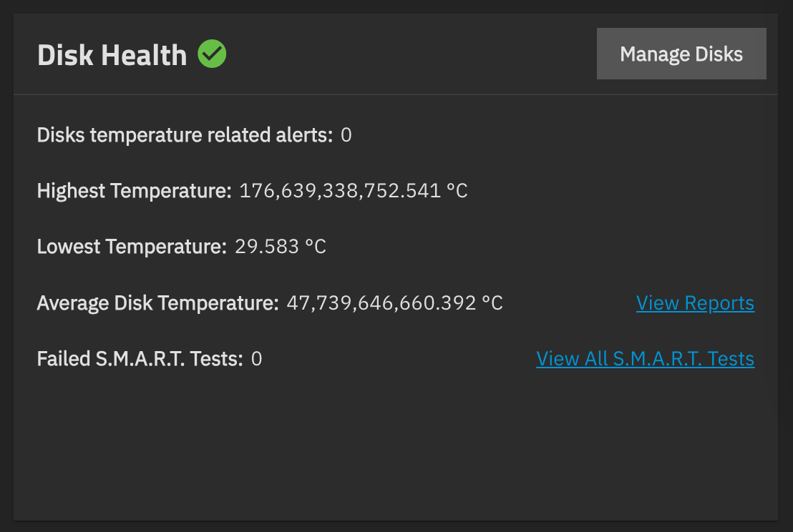Open the Manage Disks page
The height and width of the screenshot is (532, 793).
click(x=681, y=54)
